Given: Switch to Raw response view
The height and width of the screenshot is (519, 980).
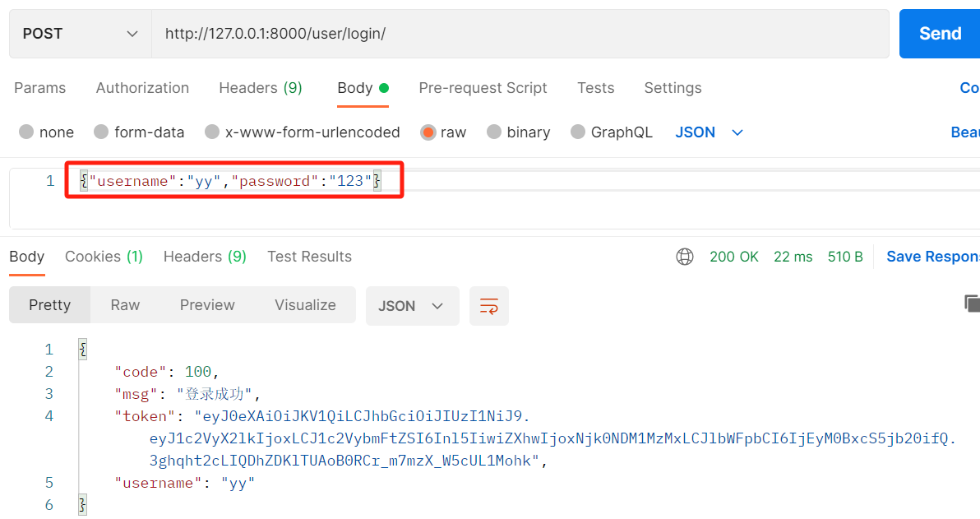Looking at the screenshot, I should (125, 305).
